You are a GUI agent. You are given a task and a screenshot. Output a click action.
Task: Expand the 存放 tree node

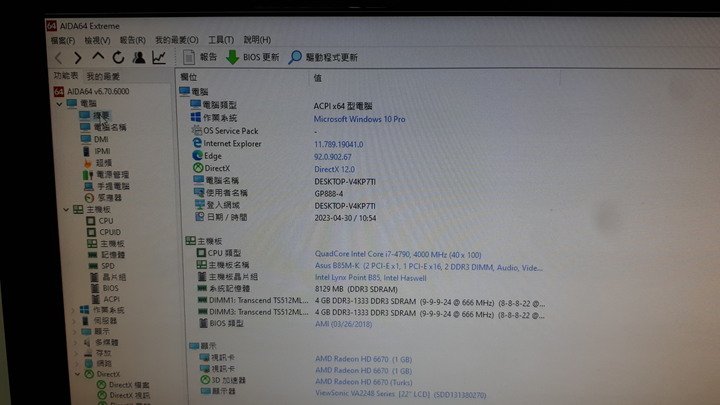pyautogui.click(x=76, y=353)
